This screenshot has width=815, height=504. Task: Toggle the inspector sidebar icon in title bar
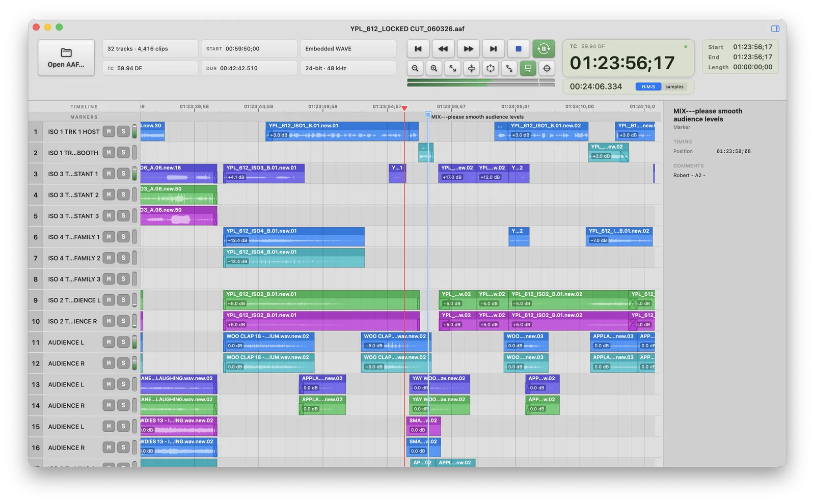click(x=775, y=29)
